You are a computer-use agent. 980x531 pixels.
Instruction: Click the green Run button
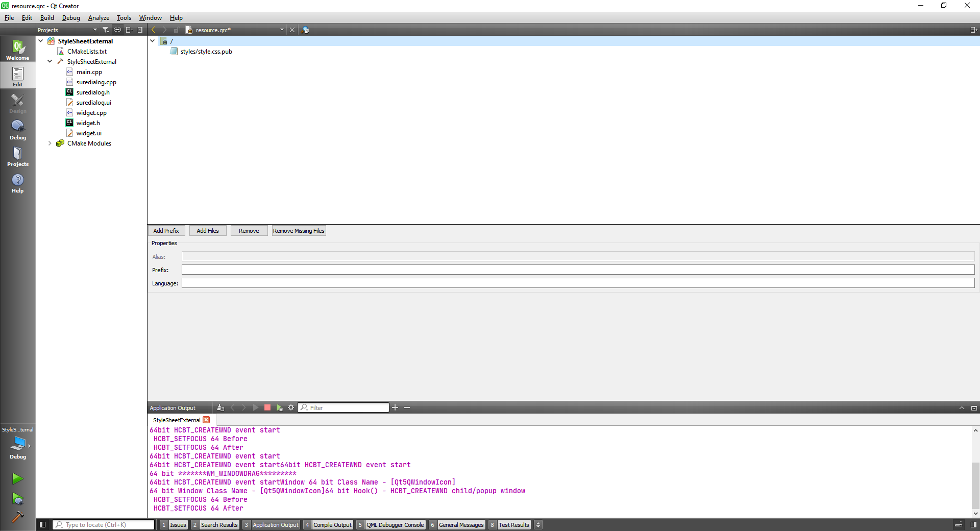[18, 478]
